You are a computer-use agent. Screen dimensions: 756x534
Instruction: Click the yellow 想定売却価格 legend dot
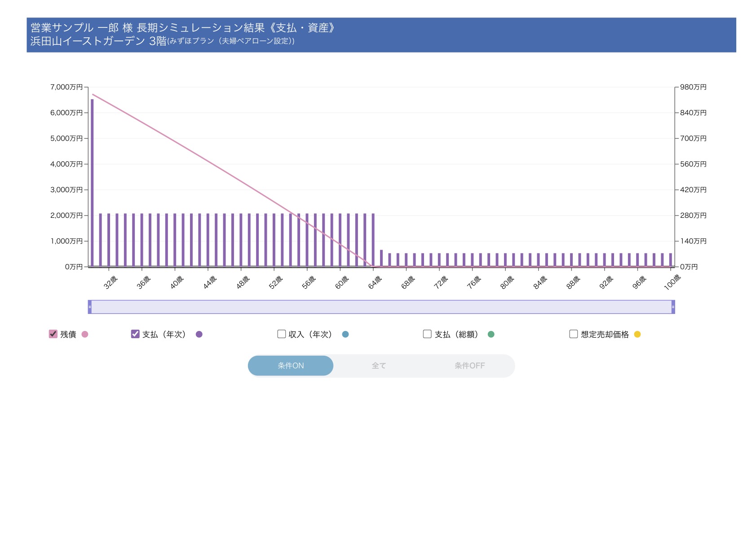(637, 334)
